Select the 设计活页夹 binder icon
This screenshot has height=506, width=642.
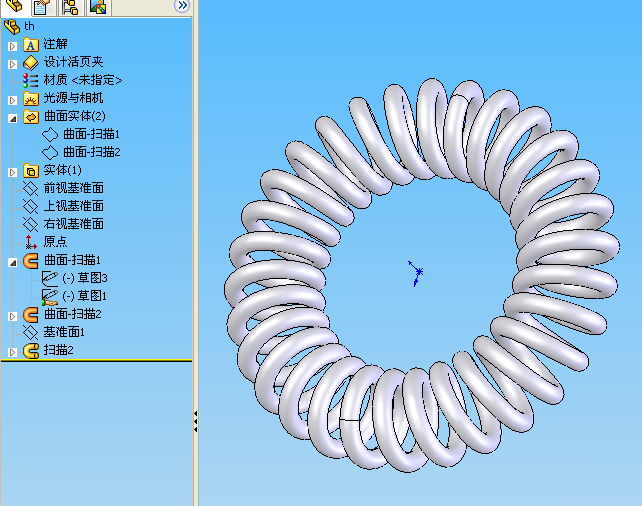31,63
